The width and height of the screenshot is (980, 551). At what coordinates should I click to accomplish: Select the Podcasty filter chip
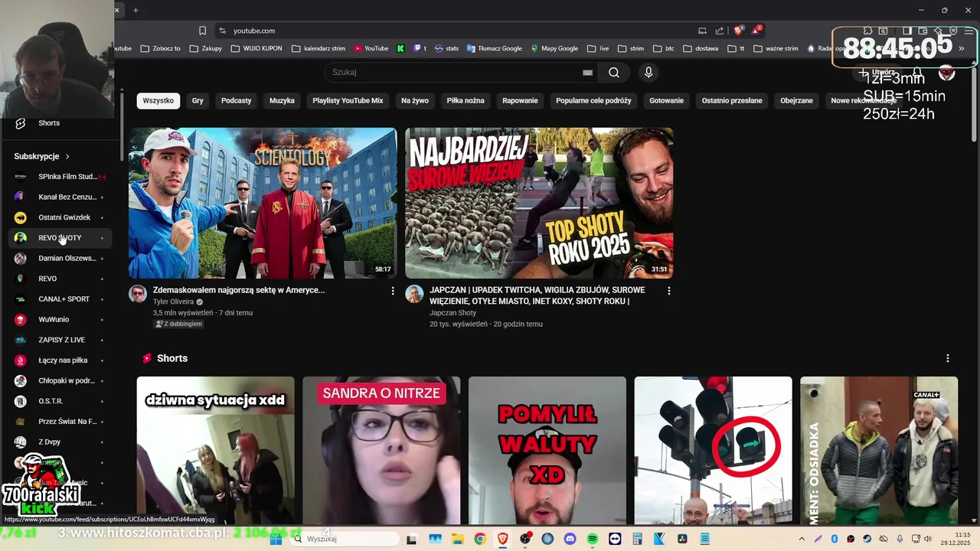coord(237,101)
